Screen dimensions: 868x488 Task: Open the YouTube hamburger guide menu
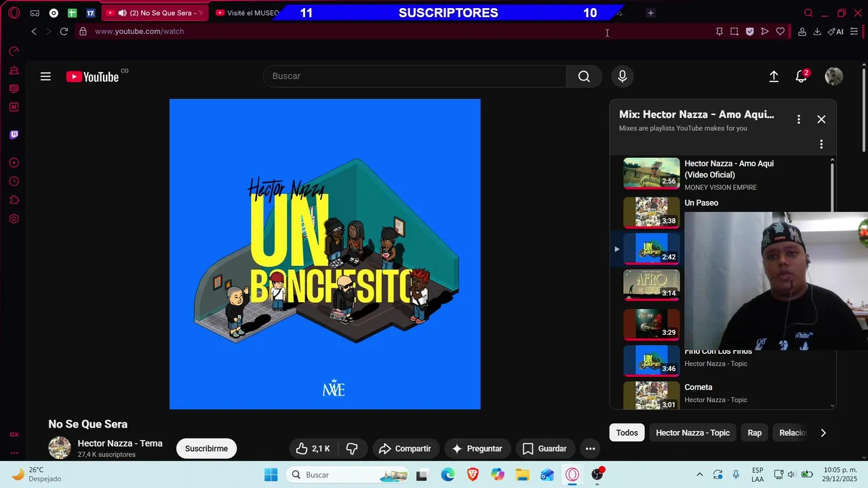coord(45,77)
